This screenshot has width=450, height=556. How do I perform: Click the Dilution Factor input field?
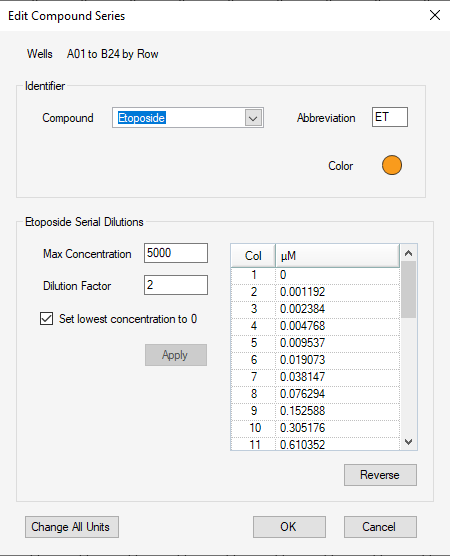(x=176, y=285)
